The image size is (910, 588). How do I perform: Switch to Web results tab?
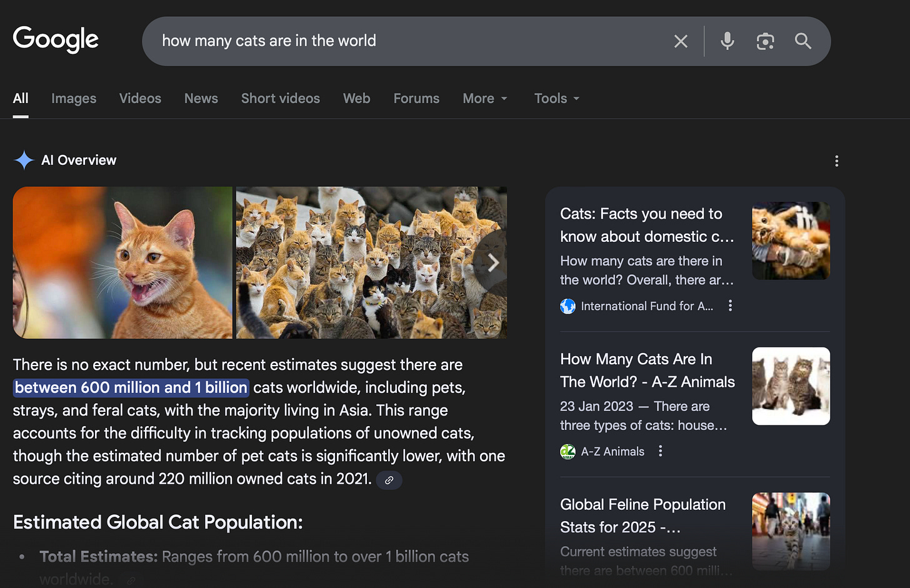pyautogui.click(x=357, y=99)
